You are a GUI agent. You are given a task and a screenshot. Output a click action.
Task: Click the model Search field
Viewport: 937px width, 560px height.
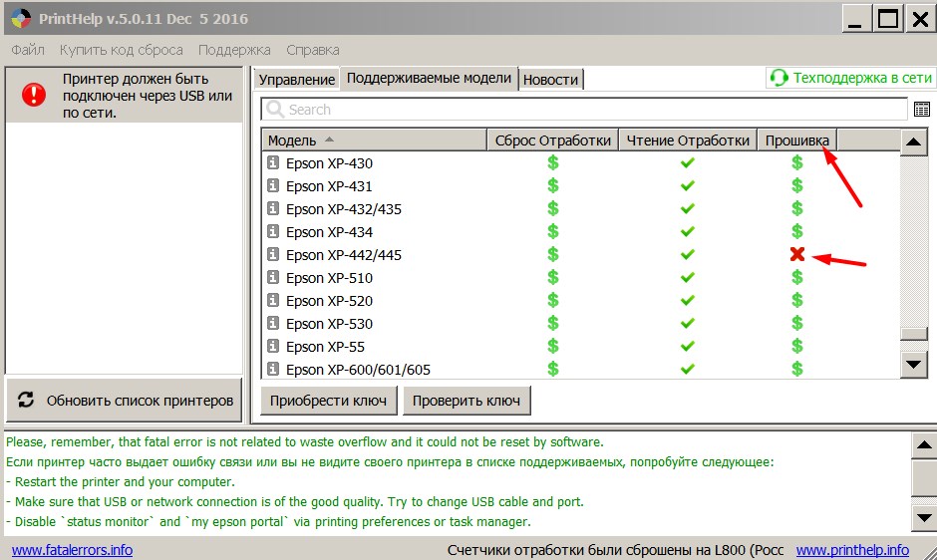[x=583, y=110]
